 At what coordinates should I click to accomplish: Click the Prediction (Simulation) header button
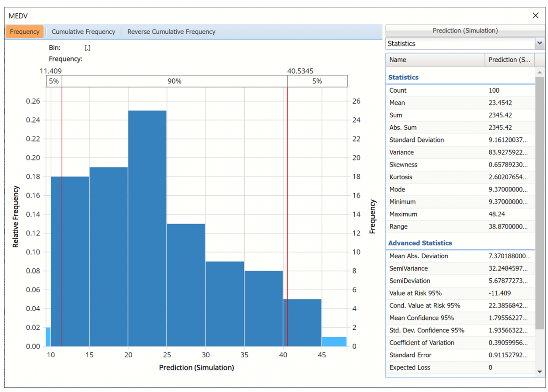click(x=465, y=31)
